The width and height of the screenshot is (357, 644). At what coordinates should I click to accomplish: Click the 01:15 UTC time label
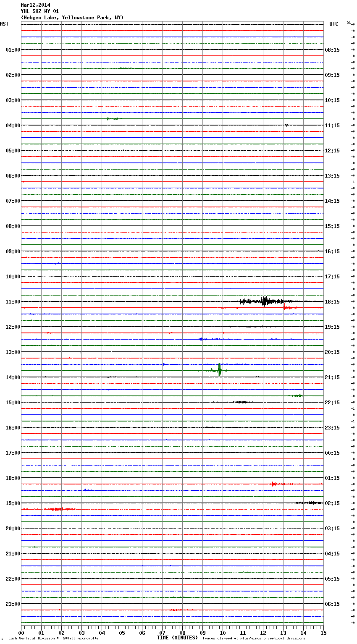pos(332,478)
